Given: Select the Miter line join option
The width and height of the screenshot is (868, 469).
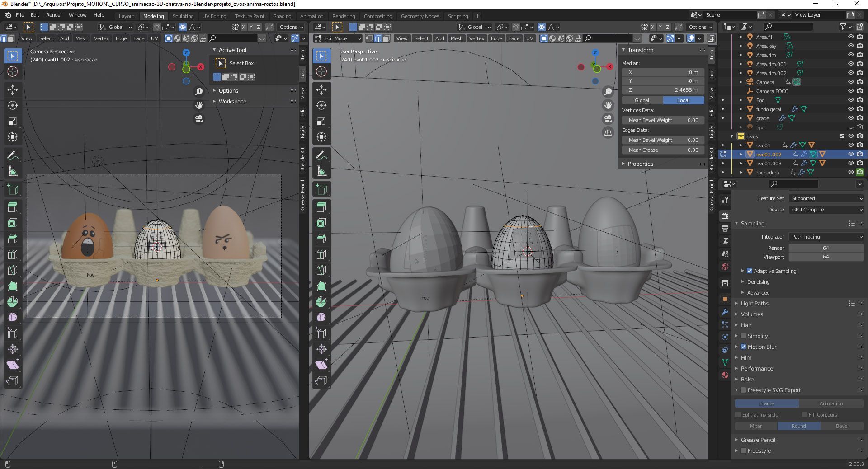Looking at the screenshot, I should point(756,426).
